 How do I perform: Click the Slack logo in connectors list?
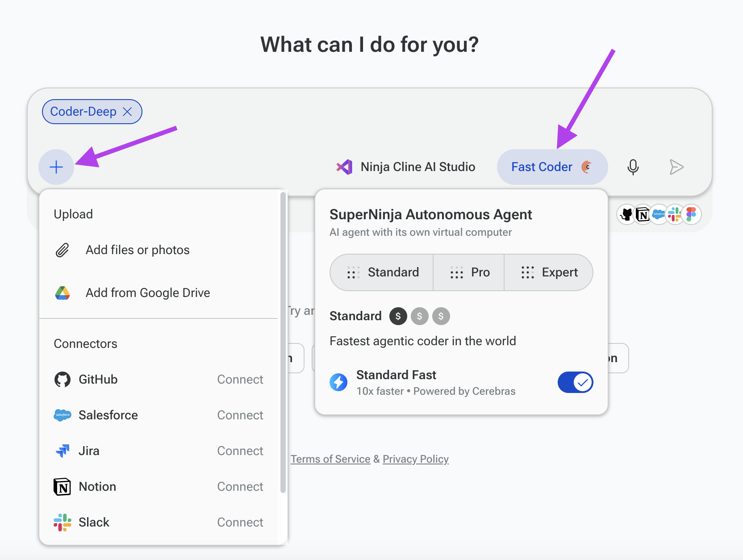pyautogui.click(x=63, y=522)
